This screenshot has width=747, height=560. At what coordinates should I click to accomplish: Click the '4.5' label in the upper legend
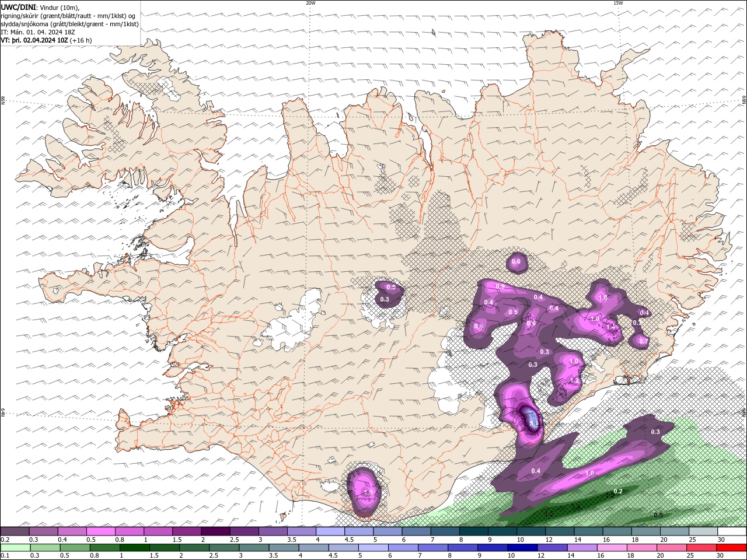pos(349,540)
